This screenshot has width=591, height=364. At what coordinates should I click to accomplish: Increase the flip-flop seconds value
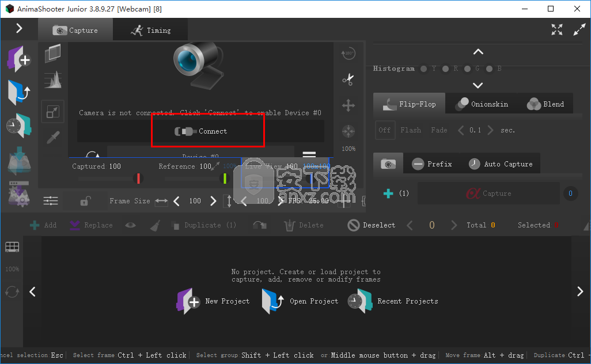click(490, 130)
